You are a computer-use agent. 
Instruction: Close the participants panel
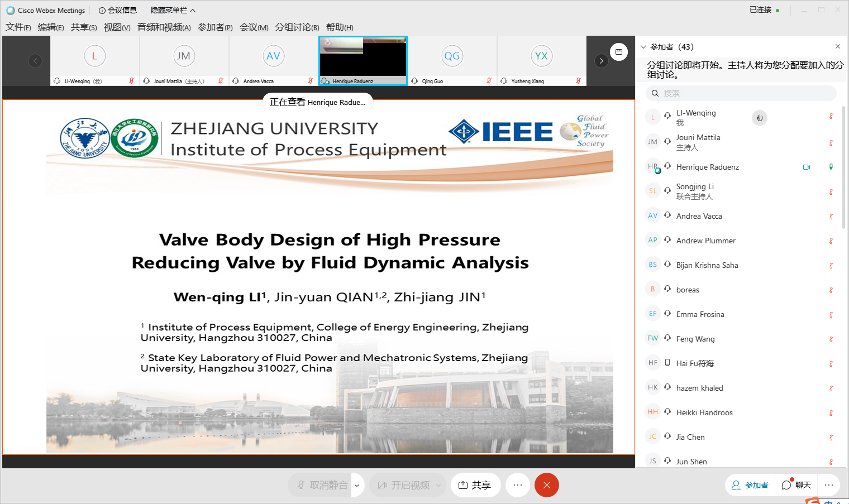(838, 46)
